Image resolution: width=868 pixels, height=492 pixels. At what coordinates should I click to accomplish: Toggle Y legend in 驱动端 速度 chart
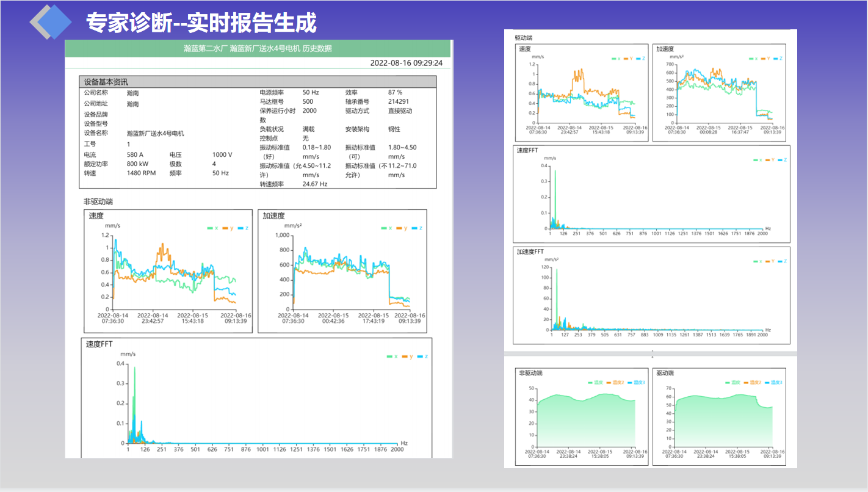pos(628,59)
